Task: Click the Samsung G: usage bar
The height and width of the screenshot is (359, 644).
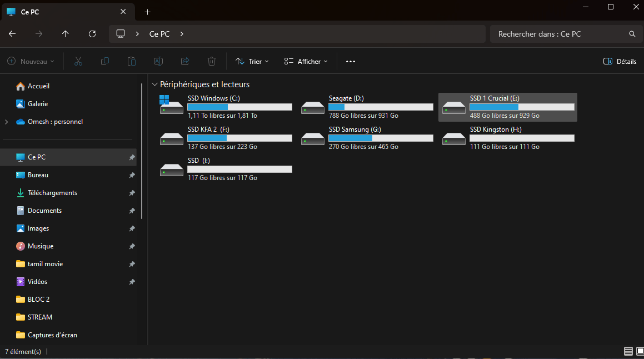Action: point(381,138)
